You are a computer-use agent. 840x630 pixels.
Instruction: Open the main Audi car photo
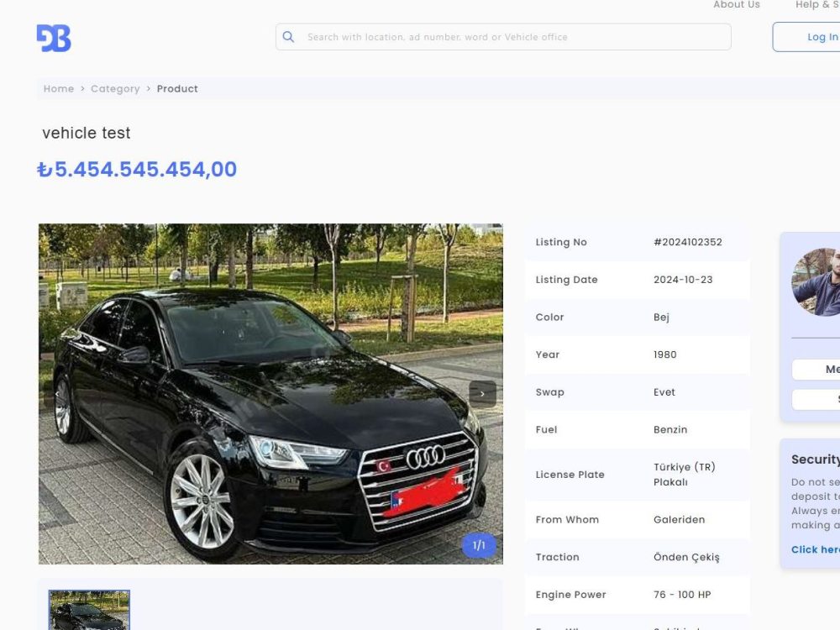pos(270,394)
